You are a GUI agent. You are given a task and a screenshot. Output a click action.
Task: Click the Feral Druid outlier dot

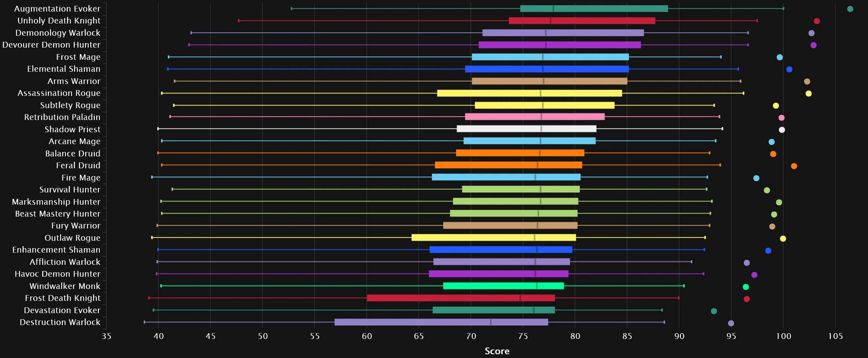pos(794,166)
